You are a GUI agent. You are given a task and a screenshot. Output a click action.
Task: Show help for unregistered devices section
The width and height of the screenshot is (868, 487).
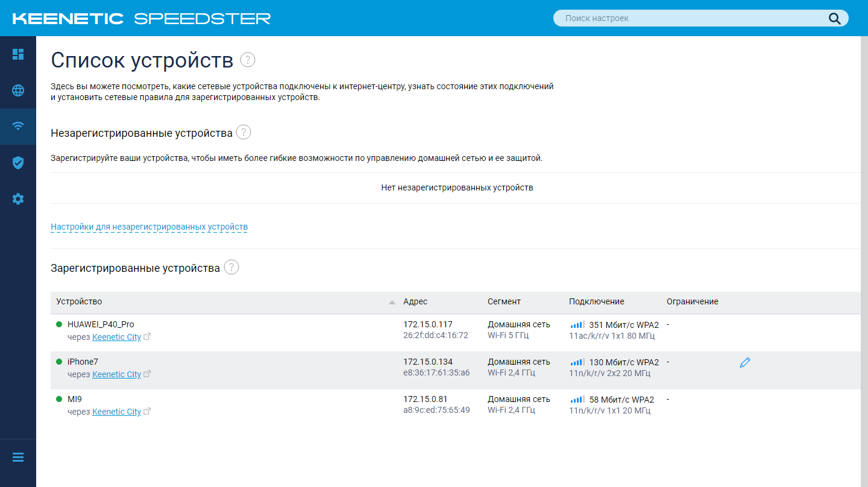[244, 133]
